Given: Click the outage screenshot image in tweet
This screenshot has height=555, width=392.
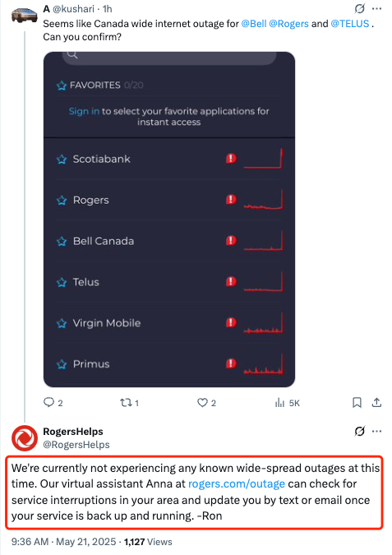Looking at the screenshot, I should (x=169, y=220).
